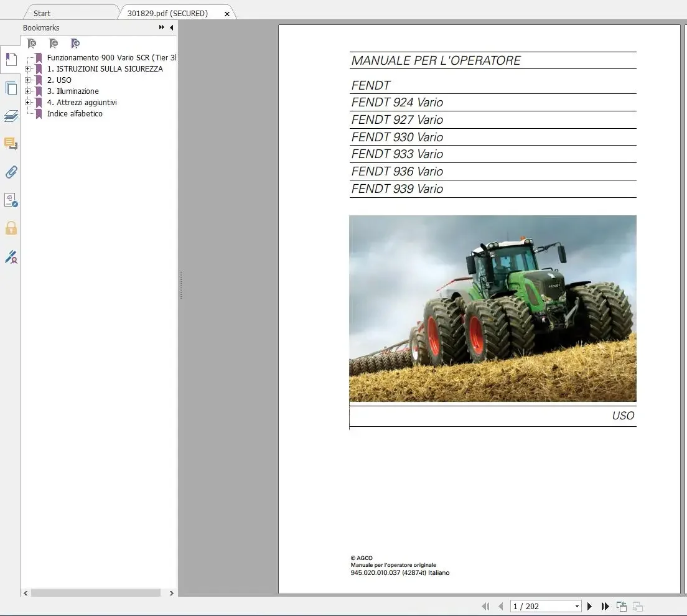This screenshot has height=616, width=687.
Task: Open the Attachments paperclip panel
Action: click(x=11, y=172)
